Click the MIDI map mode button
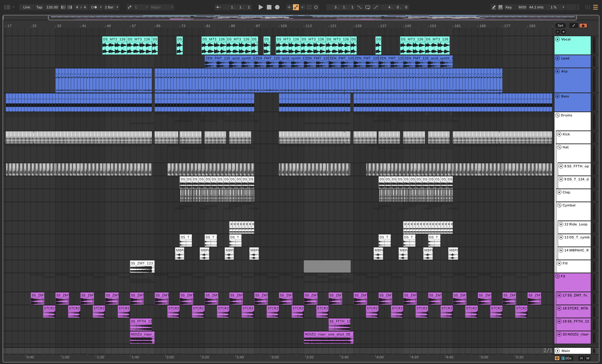The width and height of the screenshot is (602, 364). pyautogui.click(x=522, y=7)
